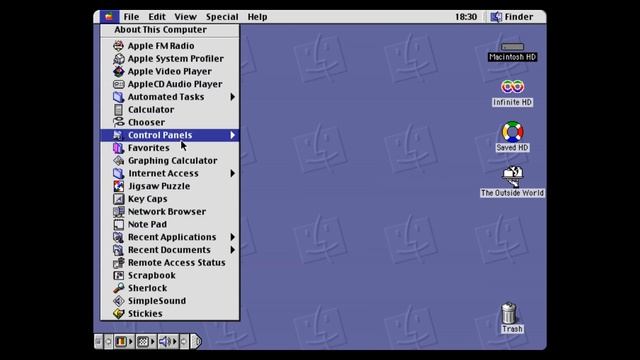
Task: Open the Special menu
Action: [222, 17]
